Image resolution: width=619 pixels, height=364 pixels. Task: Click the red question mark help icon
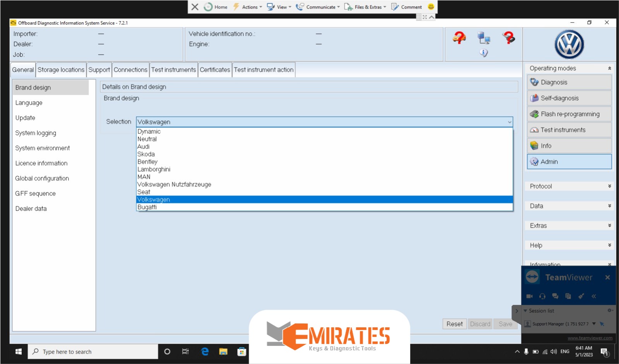509,37
